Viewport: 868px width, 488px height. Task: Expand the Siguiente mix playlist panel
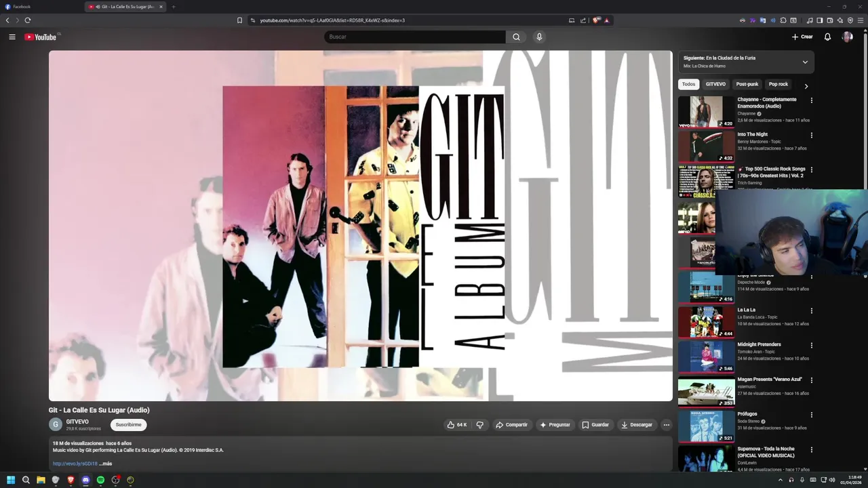pyautogui.click(x=805, y=62)
